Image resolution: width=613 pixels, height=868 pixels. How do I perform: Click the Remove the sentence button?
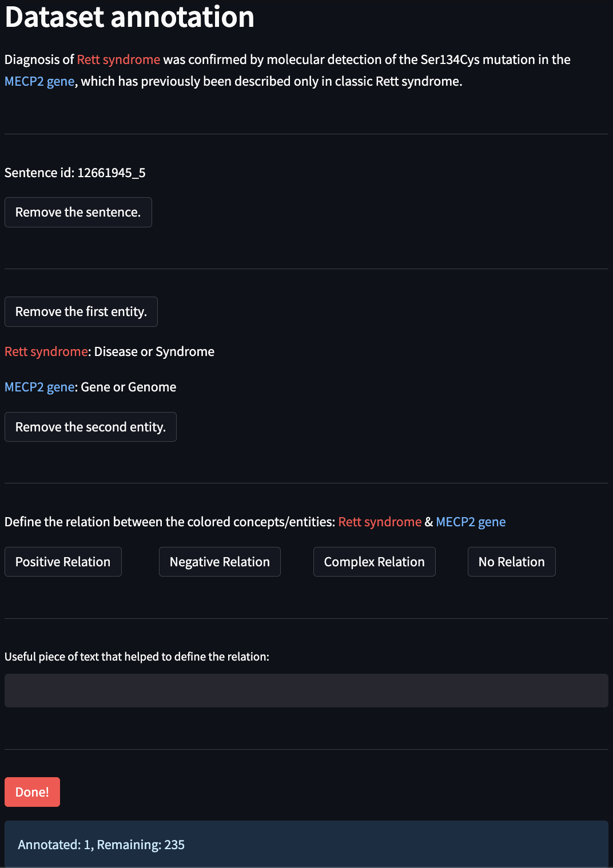pyautogui.click(x=78, y=212)
